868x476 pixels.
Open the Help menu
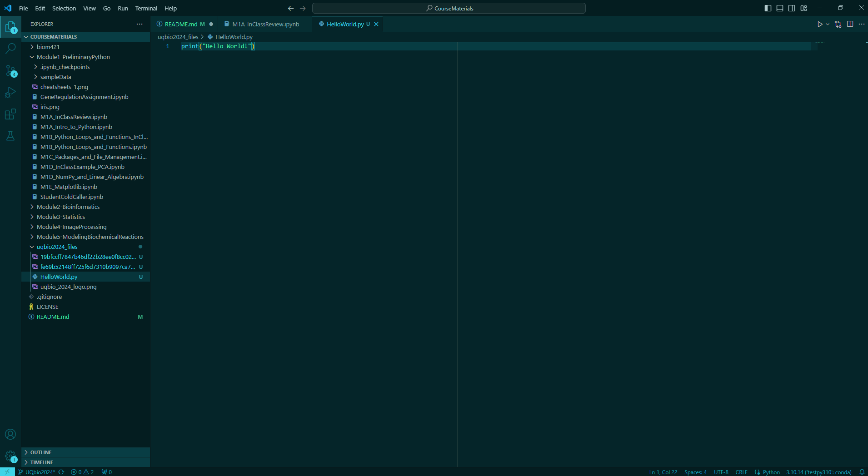click(170, 8)
